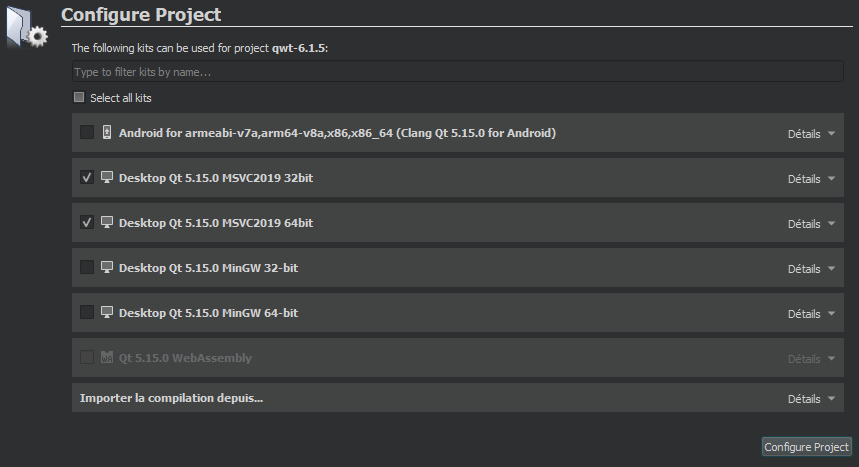Click the monitor icon for MinGW 64-bit
This screenshot has width=859, height=467.
point(107,312)
